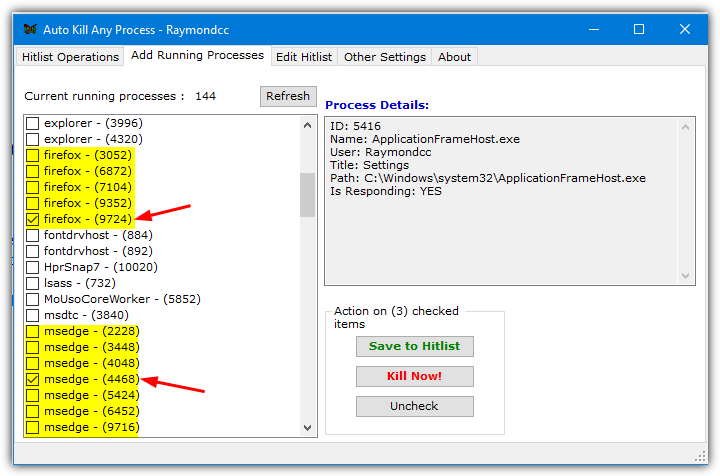Click 'ID: 5416' in process details
This screenshot has height=476, width=720.
355,126
